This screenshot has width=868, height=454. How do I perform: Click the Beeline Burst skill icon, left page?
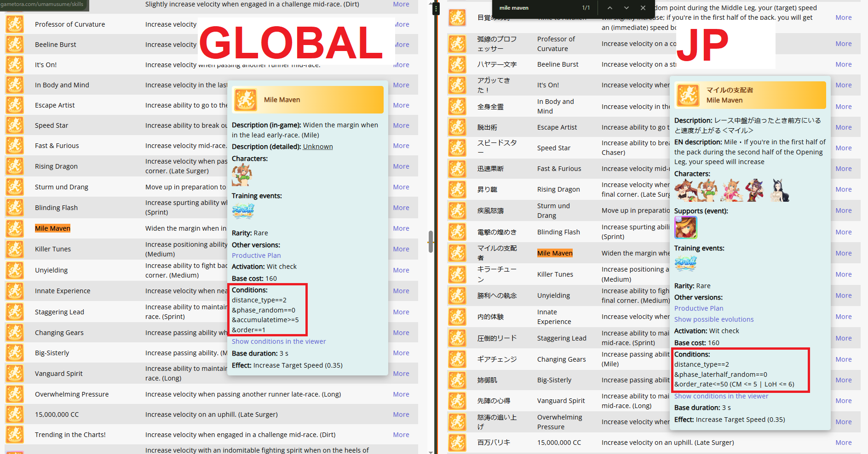tap(15, 45)
